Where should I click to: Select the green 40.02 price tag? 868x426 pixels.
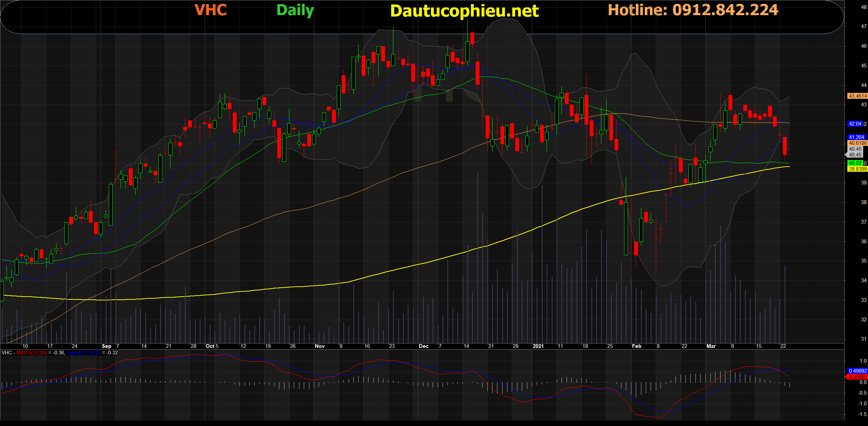point(855,163)
